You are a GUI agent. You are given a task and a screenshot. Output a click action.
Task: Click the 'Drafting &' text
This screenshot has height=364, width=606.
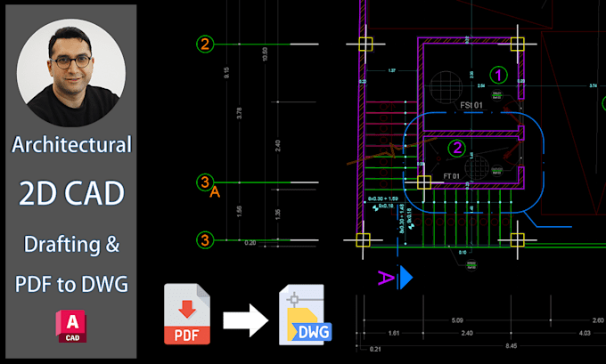point(71,245)
